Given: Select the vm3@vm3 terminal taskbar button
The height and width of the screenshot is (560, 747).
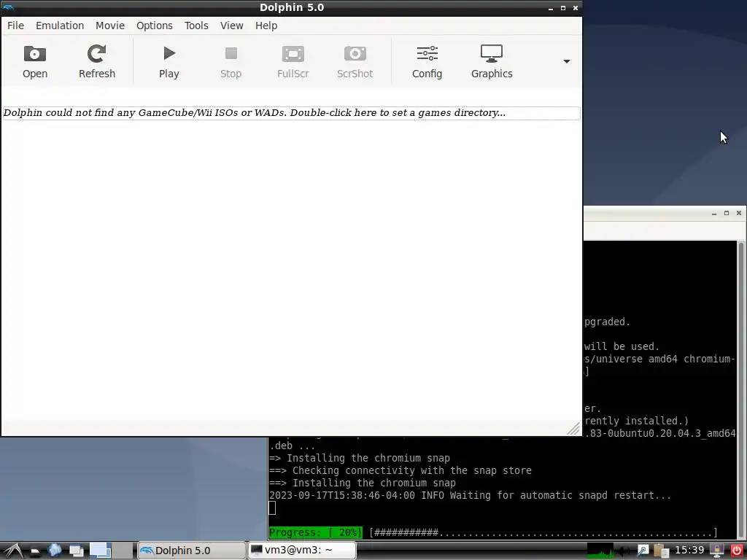Looking at the screenshot, I should (x=302, y=551).
